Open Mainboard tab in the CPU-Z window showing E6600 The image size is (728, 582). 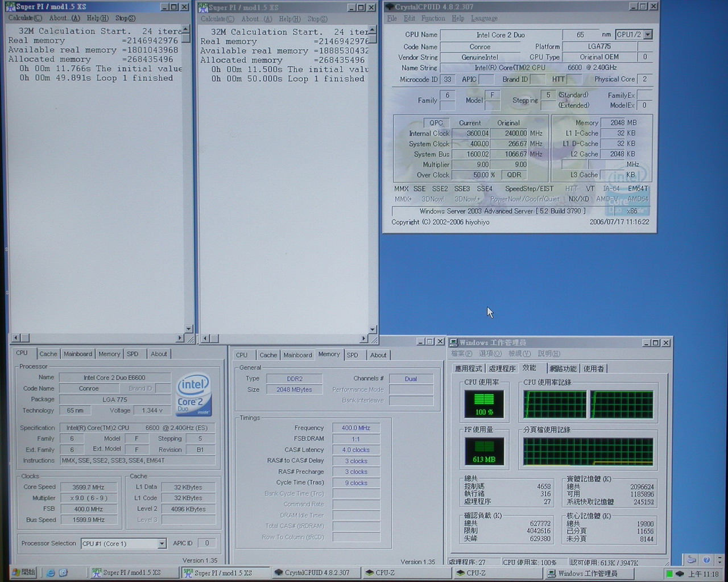pyautogui.click(x=78, y=354)
